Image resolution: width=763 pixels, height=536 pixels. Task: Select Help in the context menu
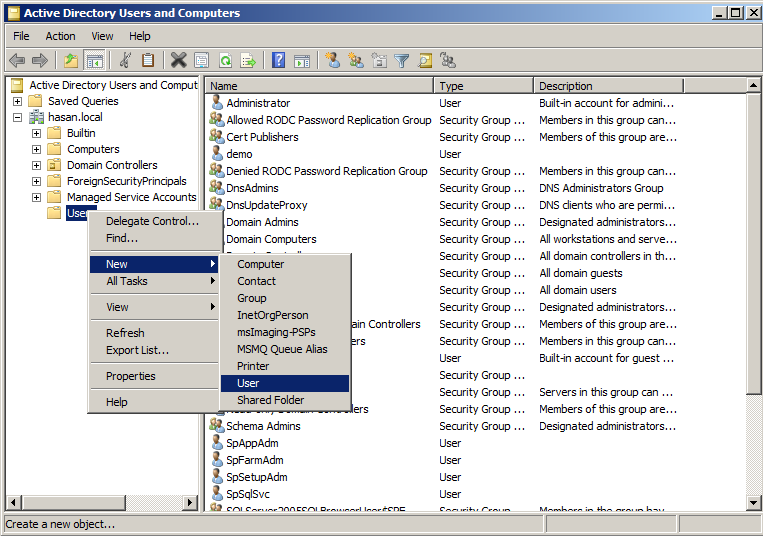(x=154, y=402)
